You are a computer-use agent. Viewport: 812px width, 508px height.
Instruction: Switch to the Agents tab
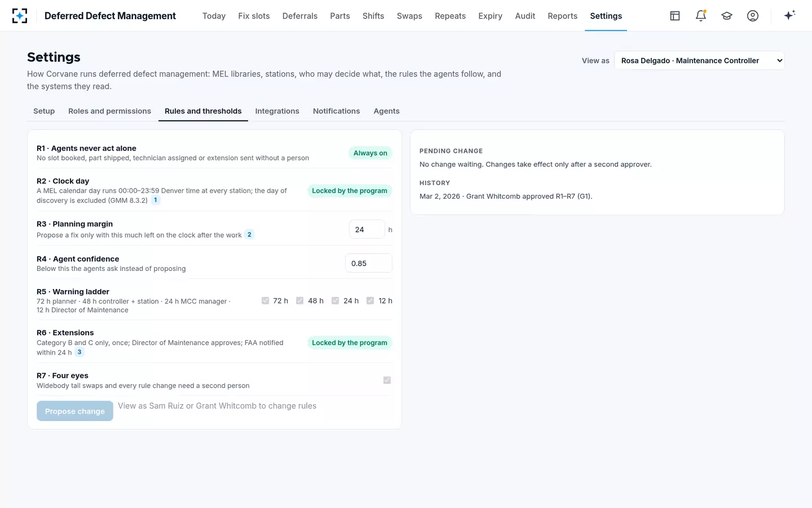pos(386,111)
